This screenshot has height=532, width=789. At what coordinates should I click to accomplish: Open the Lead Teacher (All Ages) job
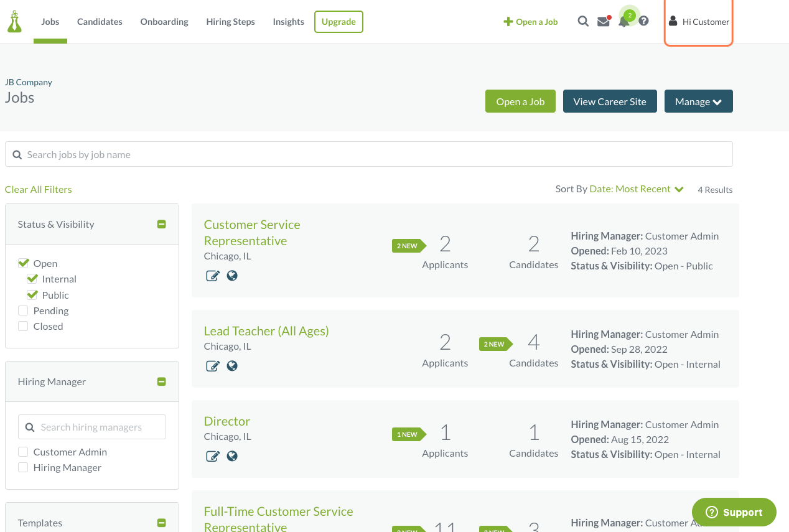click(266, 331)
